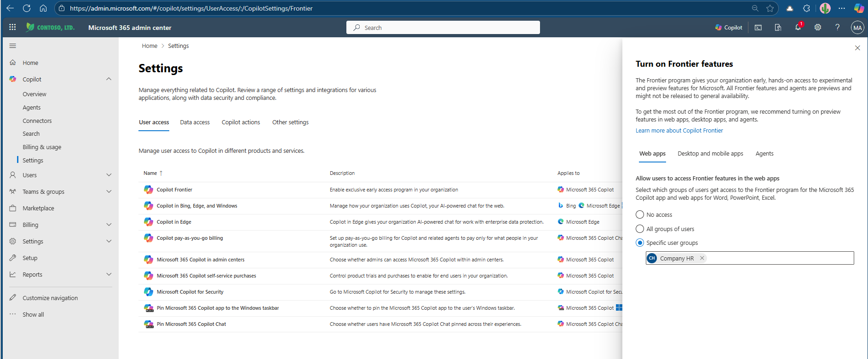Open the app launcher waffle icon

12,27
